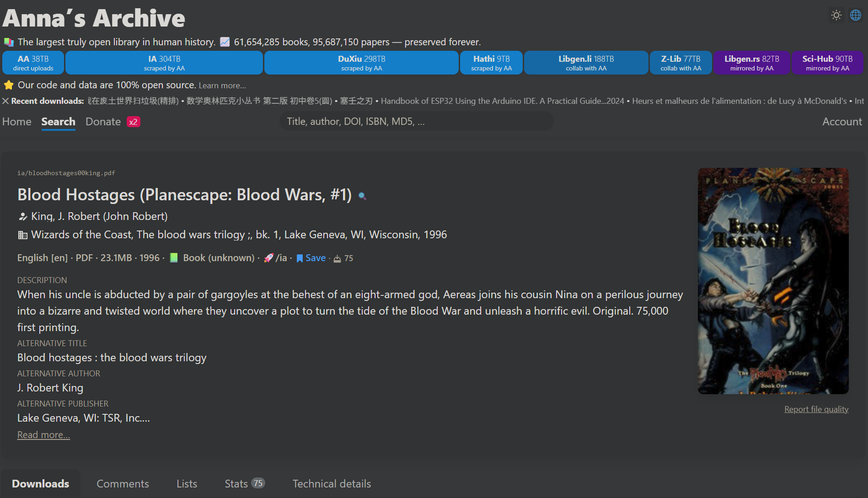Click the chart icon beside book statistics
The image size is (868, 498).
pos(225,42)
